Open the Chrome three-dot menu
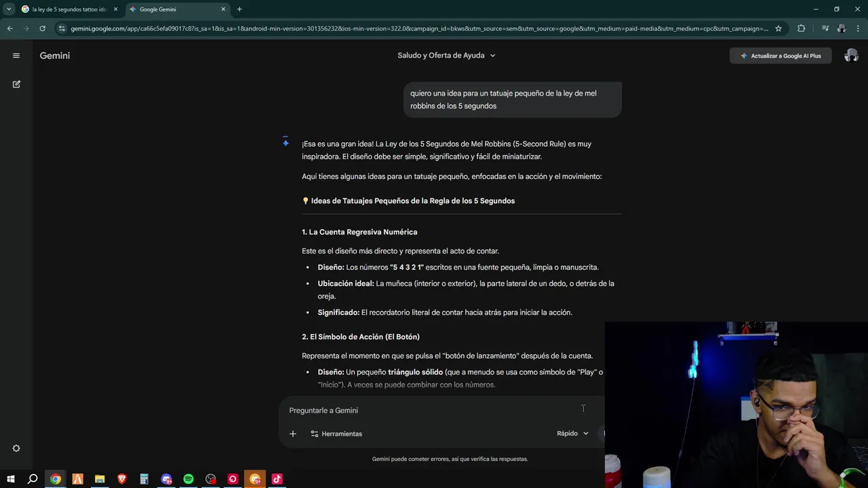The width and height of the screenshot is (868, 488). tap(858, 28)
